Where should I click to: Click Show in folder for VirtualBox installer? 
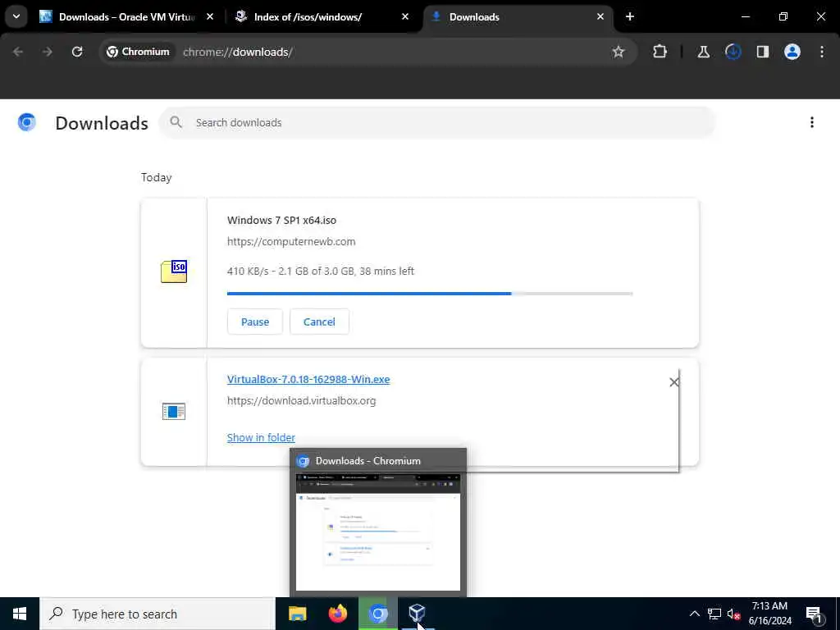tap(261, 438)
